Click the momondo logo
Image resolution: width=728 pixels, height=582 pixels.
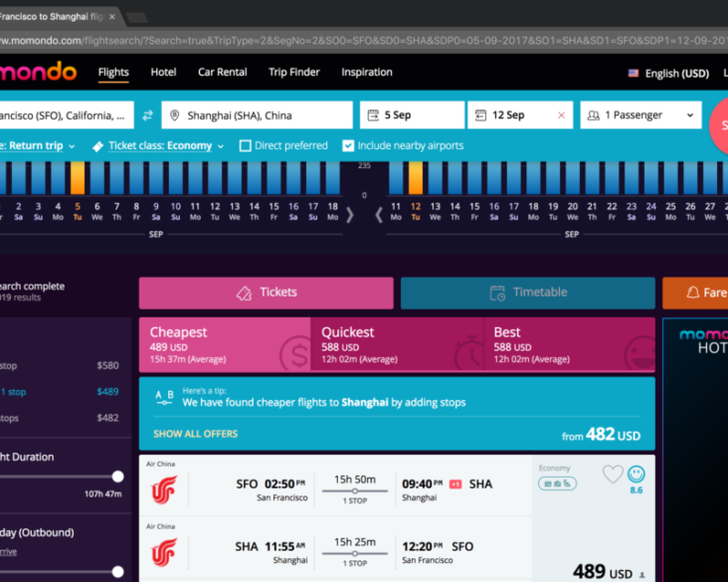pyautogui.click(x=38, y=72)
